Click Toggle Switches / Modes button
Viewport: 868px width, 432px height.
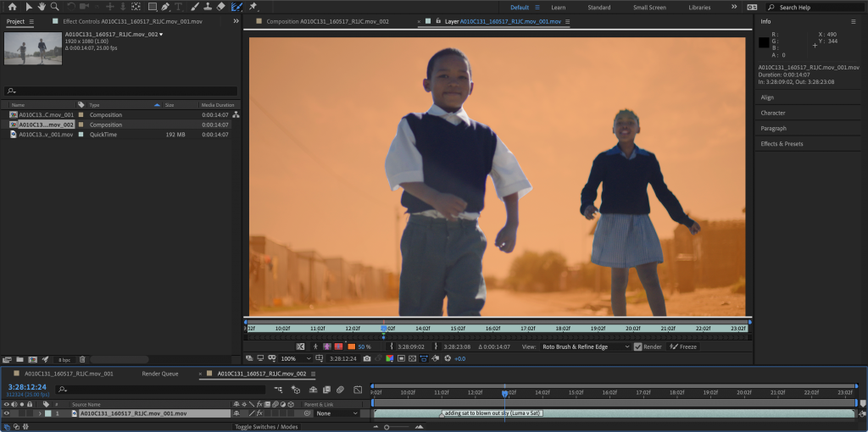click(265, 427)
